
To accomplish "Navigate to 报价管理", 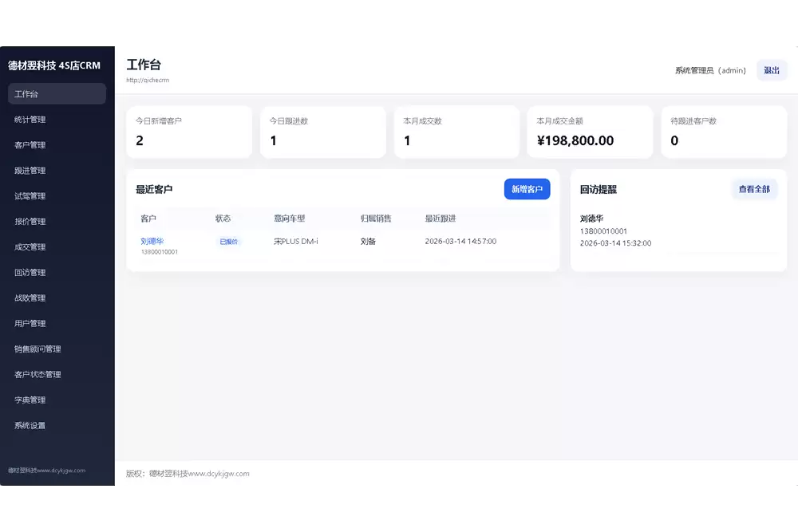I will click(30, 222).
